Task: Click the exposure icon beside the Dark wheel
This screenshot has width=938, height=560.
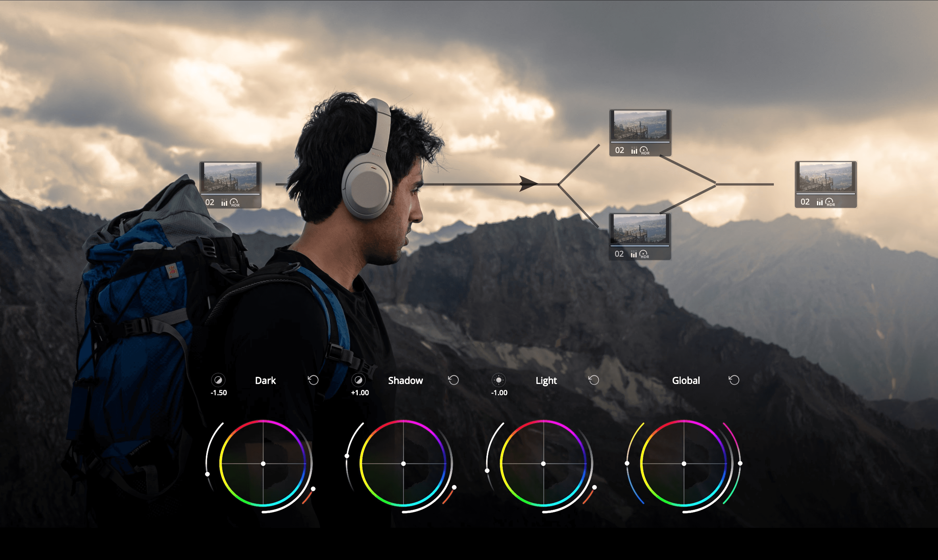Action: click(x=219, y=380)
